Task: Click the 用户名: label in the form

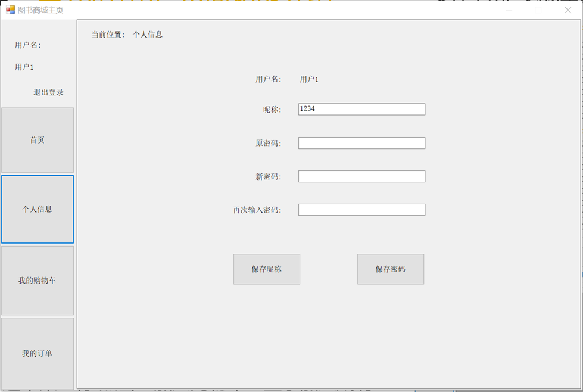Action: (268, 79)
